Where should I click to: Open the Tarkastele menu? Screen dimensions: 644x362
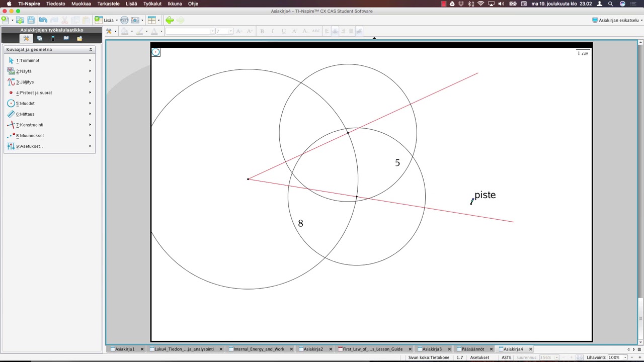click(109, 4)
